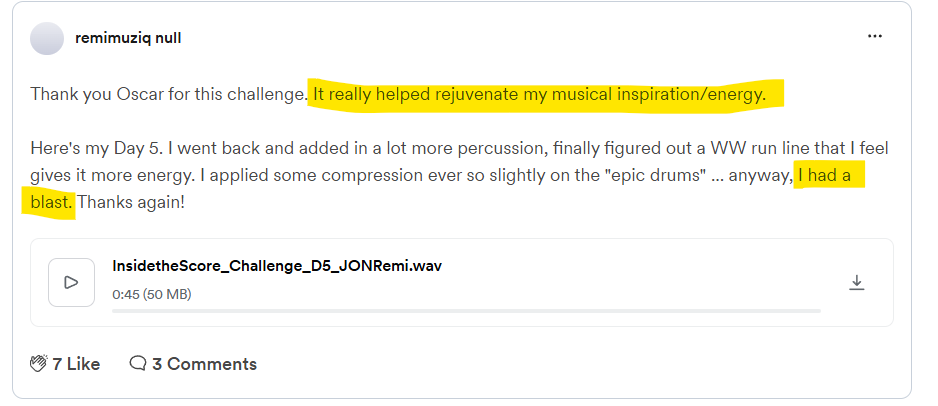Click the "0:45 (50 MB)" duration text
Image resolution: width=938 pixels, height=406 pixels.
[x=152, y=294]
